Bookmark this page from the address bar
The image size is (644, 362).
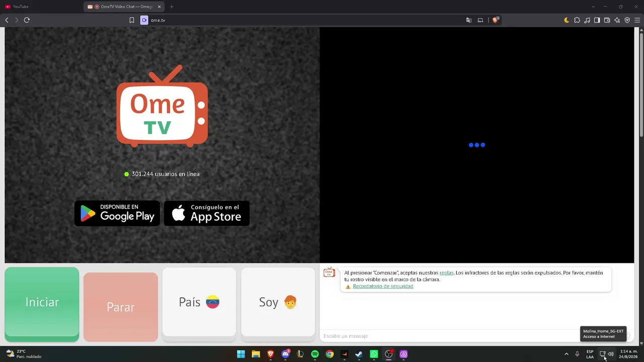[132, 20]
